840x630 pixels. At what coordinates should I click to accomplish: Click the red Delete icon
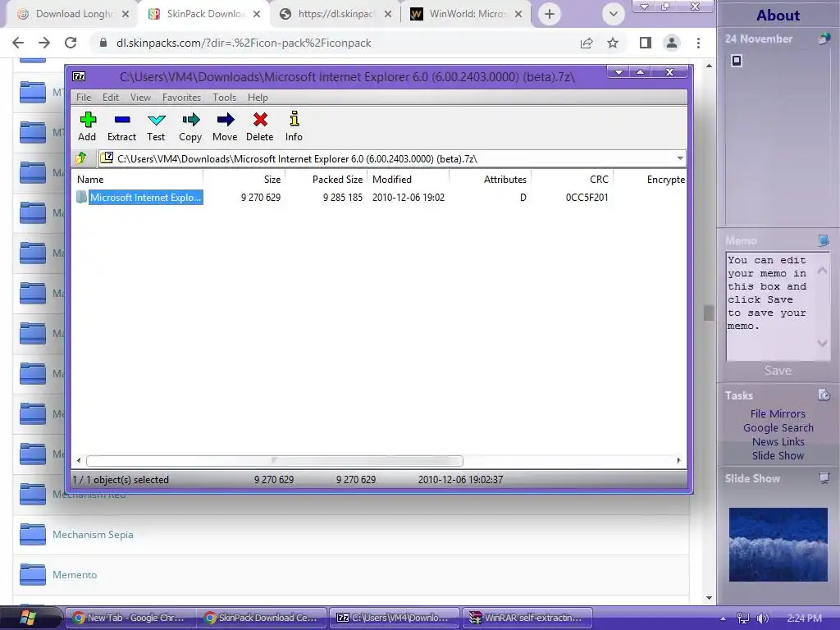(x=260, y=126)
